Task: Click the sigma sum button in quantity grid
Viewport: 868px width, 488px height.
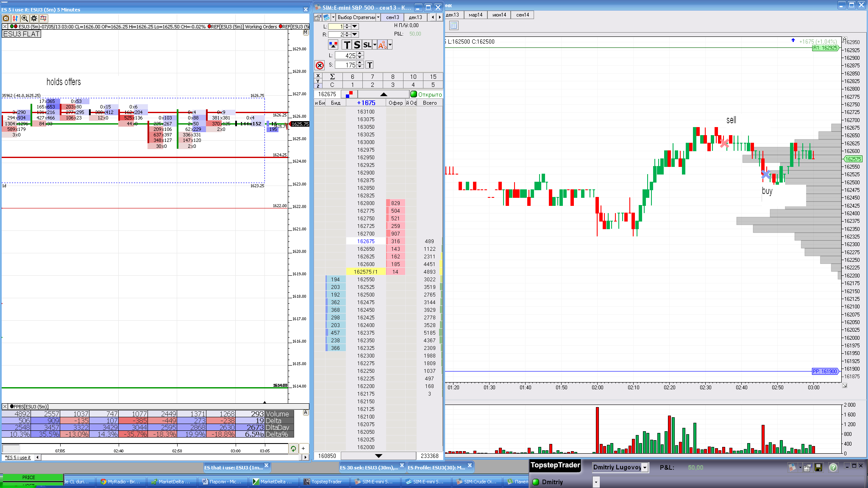Action: coord(332,77)
